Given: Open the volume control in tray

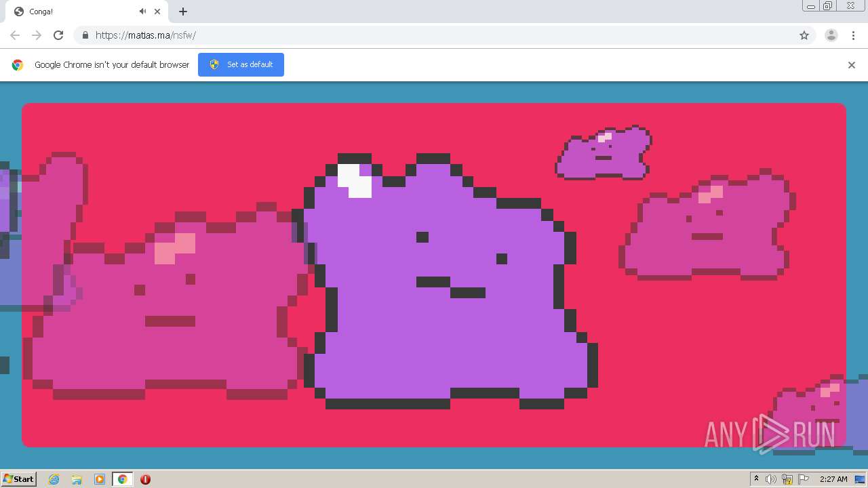Looking at the screenshot, I should pos(771,479).
